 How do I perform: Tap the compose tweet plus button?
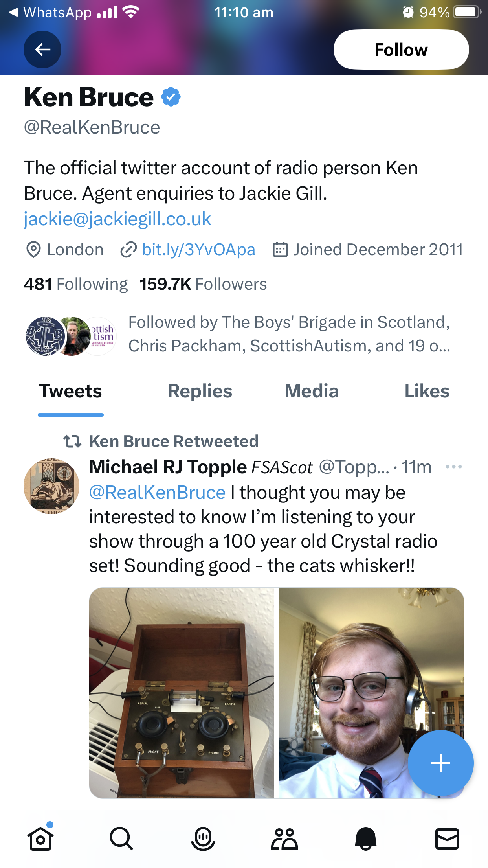pyautogui.click(x=440, y=763)
